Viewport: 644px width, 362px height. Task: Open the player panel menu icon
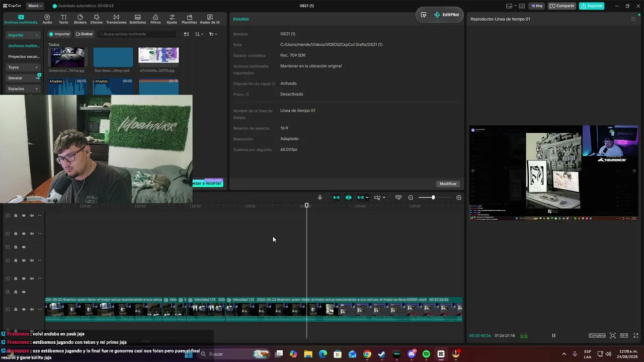[x=633, y=19]
